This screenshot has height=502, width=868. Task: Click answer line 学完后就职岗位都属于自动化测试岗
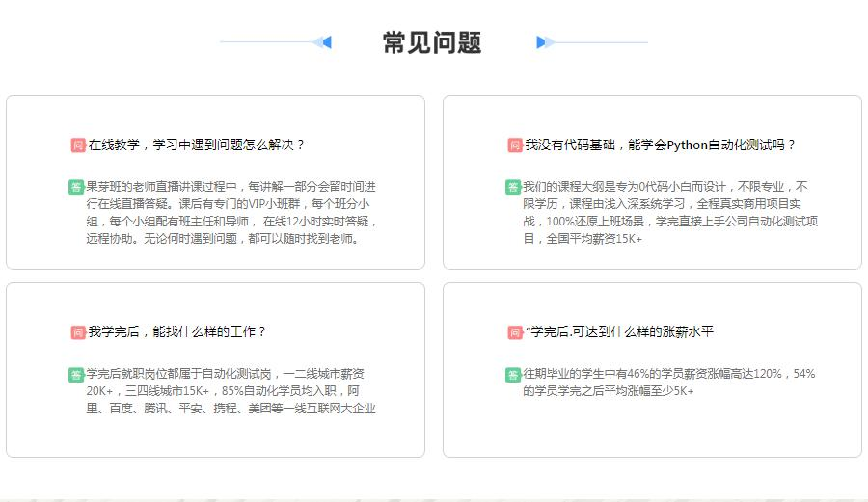coord(225,374)
